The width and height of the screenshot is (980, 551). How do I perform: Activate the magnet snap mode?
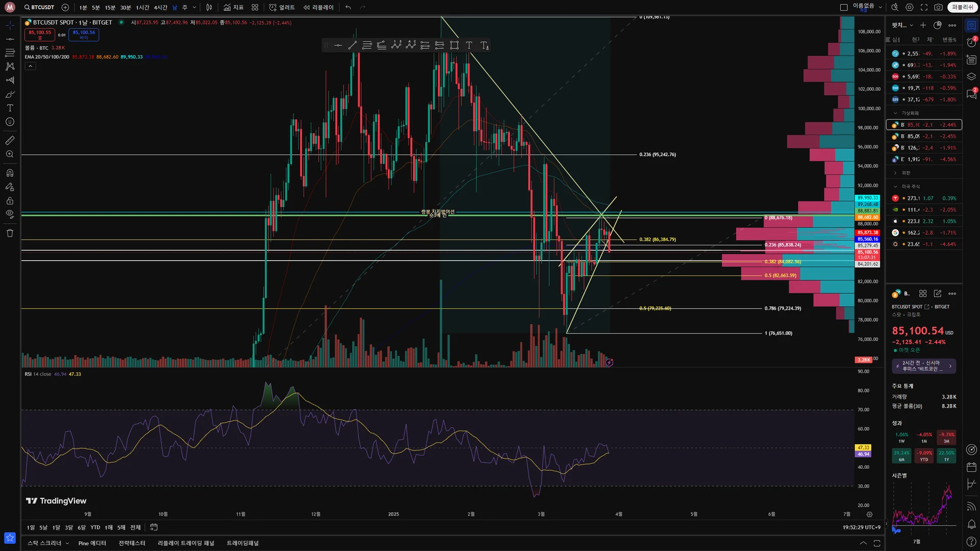click(10, 173)
